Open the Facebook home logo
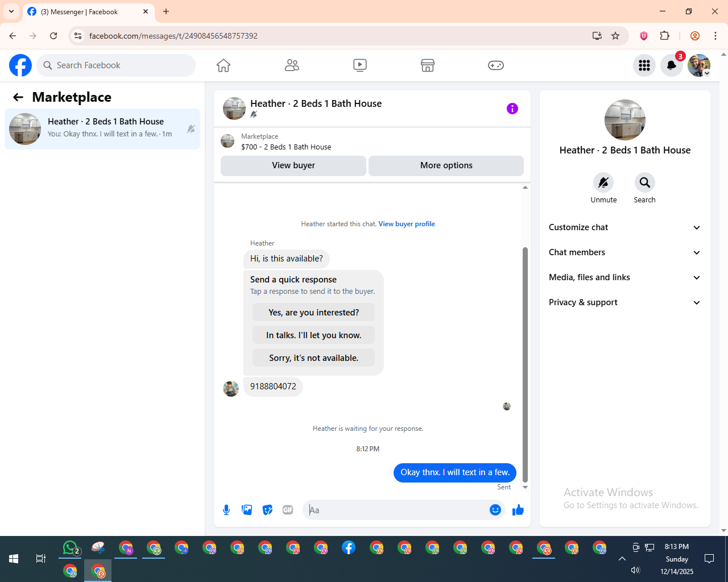Image resolution: width=728 pixels, height=582 pixels. click(20, 65)
